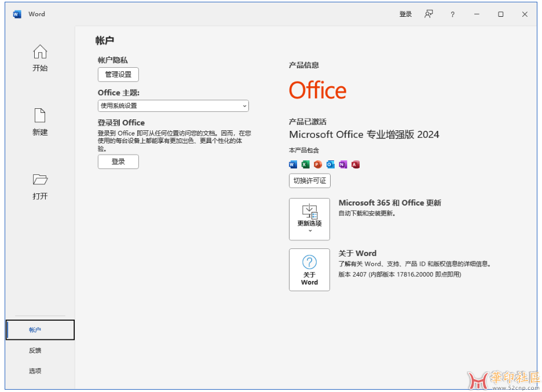Open the 关于 Word panel
542x392 pixels.
click(309, 270)
